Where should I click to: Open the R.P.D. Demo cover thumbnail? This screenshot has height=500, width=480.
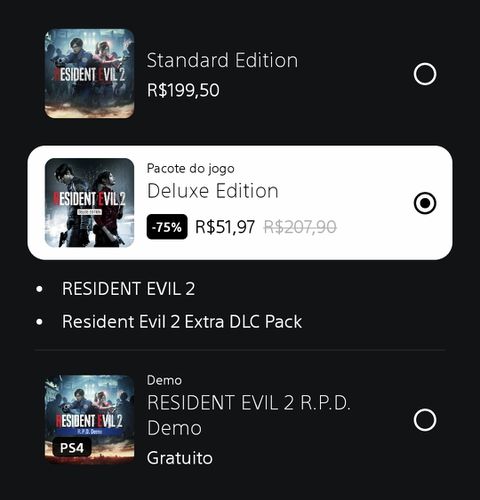(x=90, y=420)
